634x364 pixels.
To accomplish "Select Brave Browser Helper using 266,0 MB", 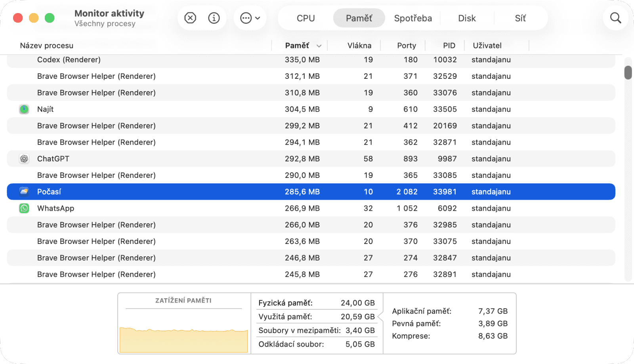I will tap(311, 225).
